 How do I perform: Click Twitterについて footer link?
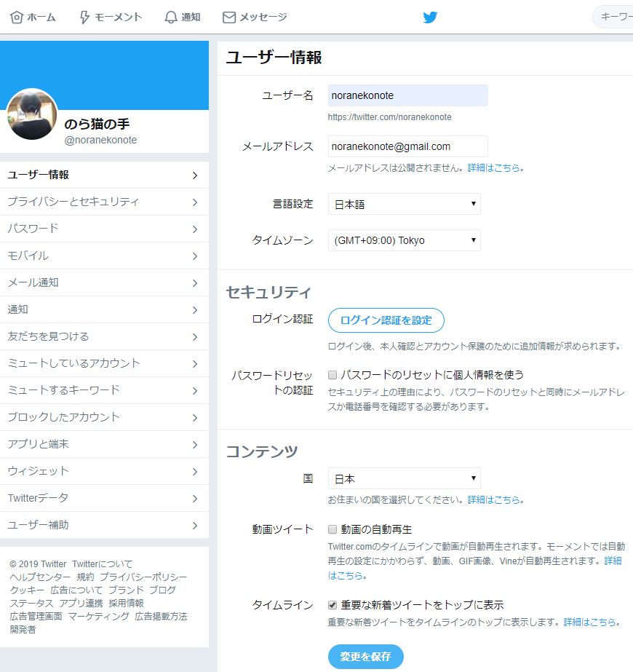click(103, 564)
